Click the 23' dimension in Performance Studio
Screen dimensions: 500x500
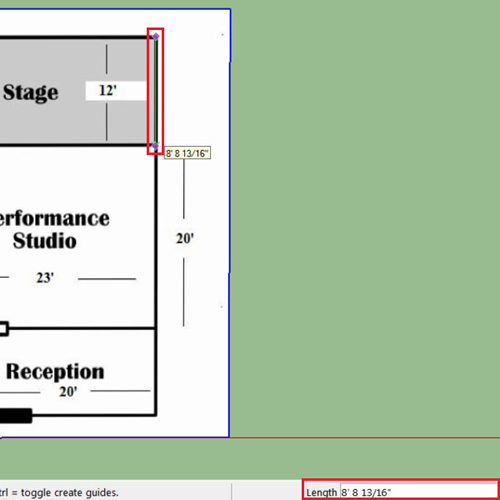click(45, 278)
